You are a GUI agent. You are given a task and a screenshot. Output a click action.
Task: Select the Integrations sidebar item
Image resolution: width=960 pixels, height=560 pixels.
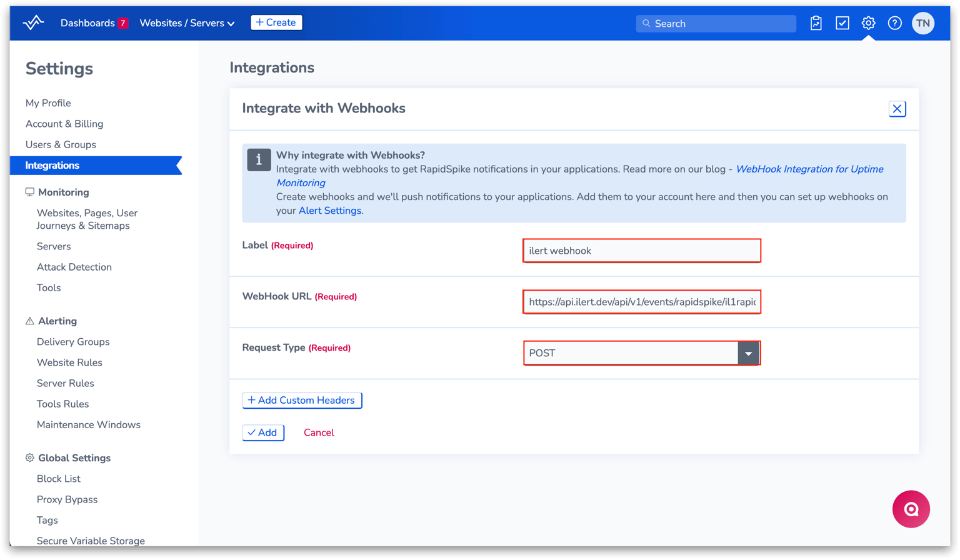(96, 166)
